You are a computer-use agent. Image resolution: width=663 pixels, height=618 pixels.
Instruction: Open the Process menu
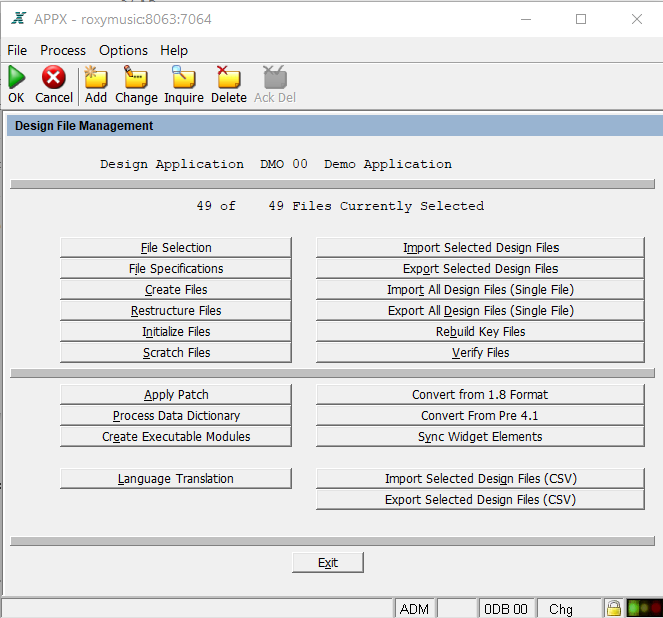click(63, 50)
